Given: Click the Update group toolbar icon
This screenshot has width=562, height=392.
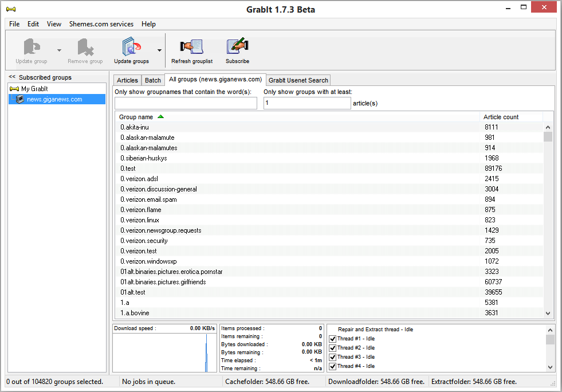Looking at the screenshot, I should coord(32,47).
